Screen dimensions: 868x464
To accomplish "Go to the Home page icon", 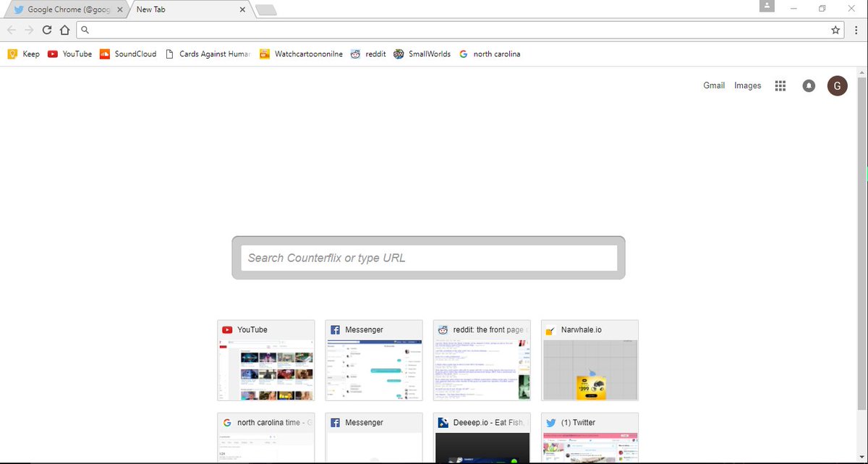I will (64, 30).
